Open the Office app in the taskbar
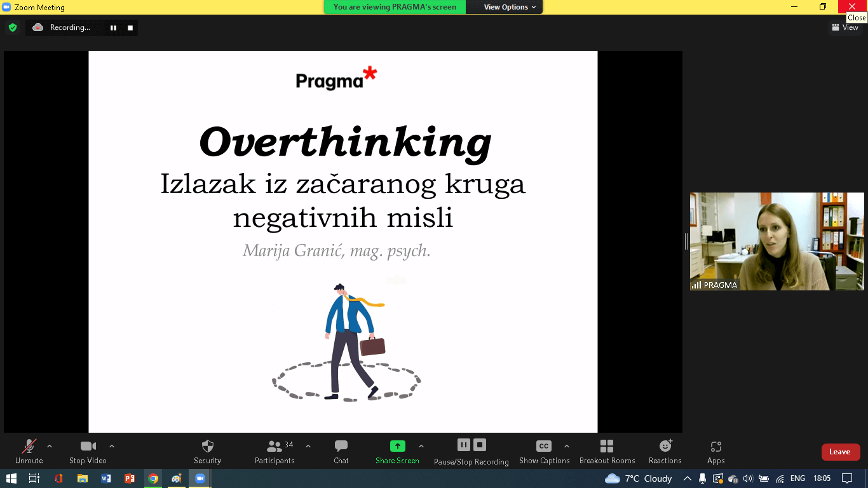 tap(58, 478)
